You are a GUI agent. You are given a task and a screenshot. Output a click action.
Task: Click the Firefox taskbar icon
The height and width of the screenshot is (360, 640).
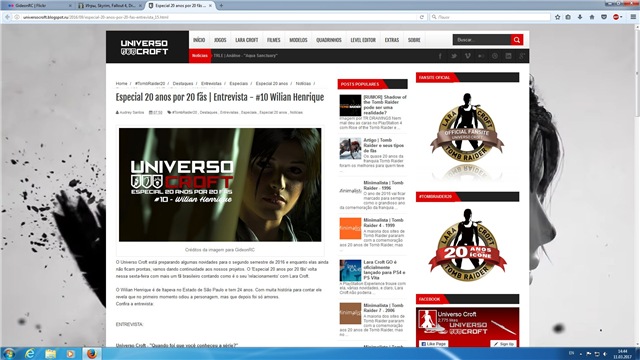coord(92,353)
